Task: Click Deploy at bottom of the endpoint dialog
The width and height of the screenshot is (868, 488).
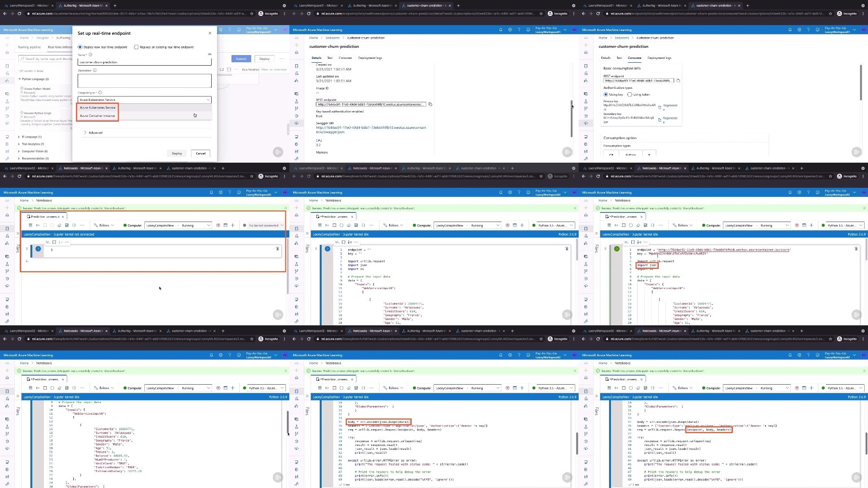Action: 177,153
